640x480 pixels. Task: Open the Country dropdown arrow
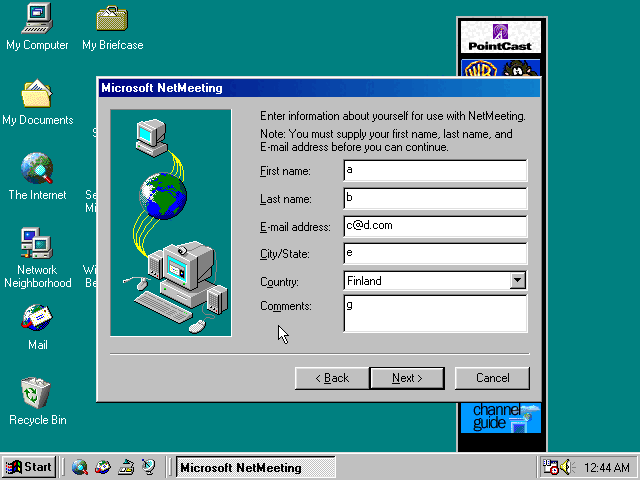point(518,280)
